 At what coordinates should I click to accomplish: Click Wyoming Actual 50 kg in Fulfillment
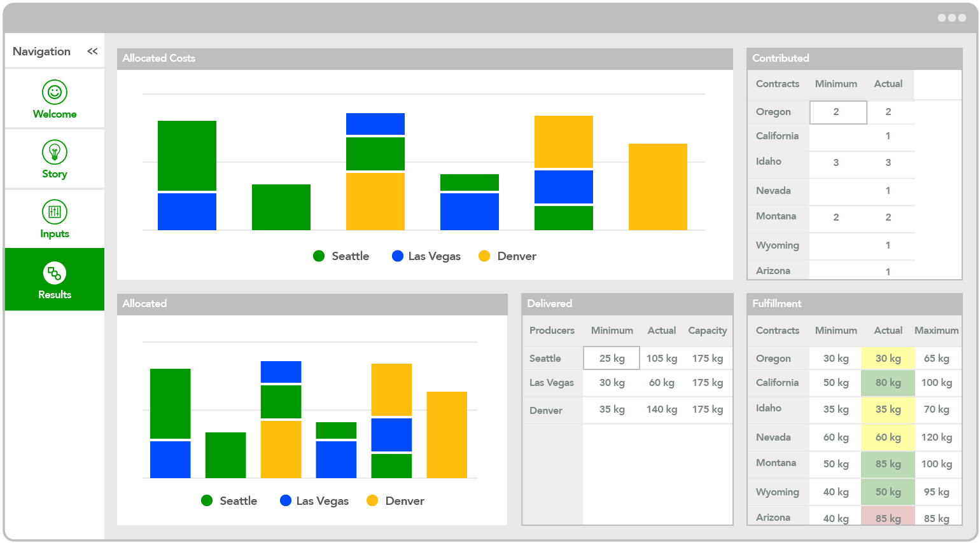pyautogui.click(x=888, y=492)
